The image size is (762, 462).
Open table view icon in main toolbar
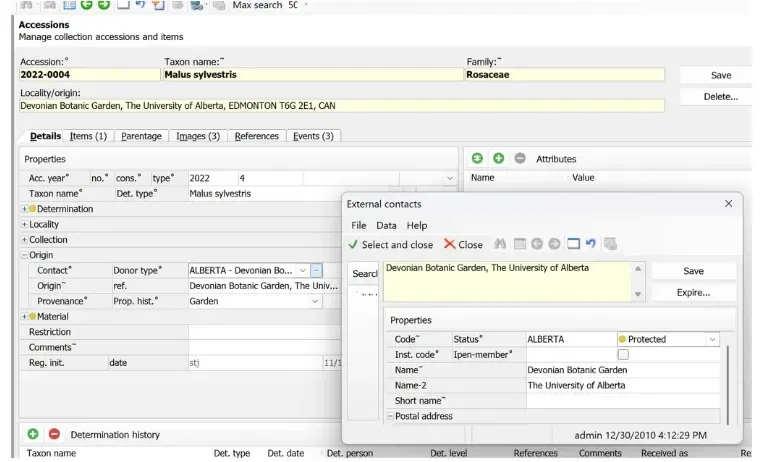click(x=69, y=5)
